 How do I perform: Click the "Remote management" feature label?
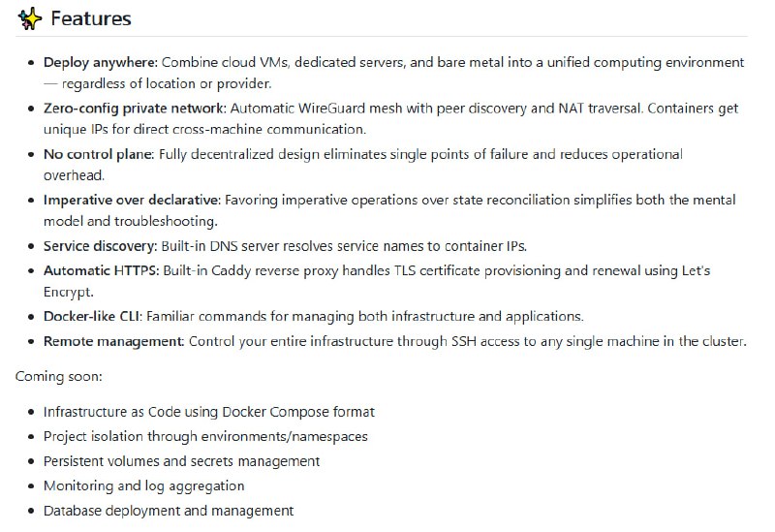(x=113, y=341)
